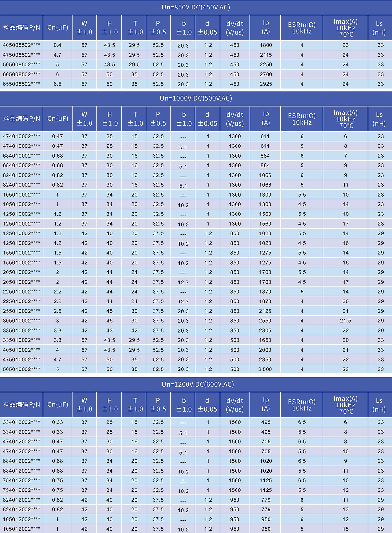Select part number 305010002****

pos(21,321)
